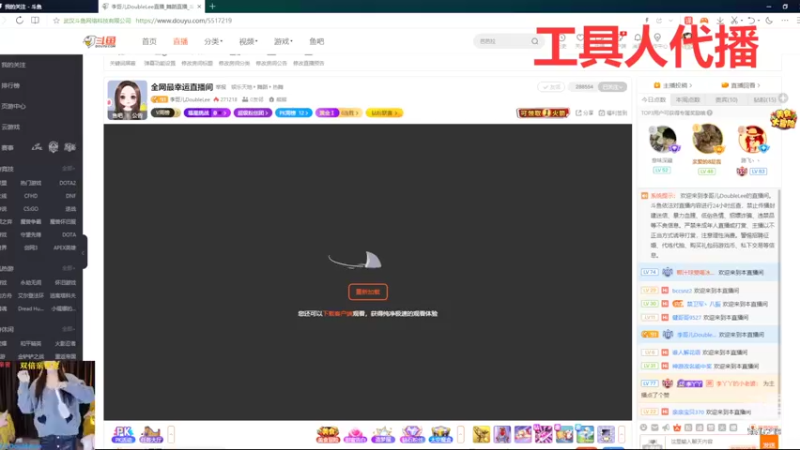Click the megaphone icon above chat input
Viewport: 800px width, 450px height.
pyautogui.click(x=666, y=428)
